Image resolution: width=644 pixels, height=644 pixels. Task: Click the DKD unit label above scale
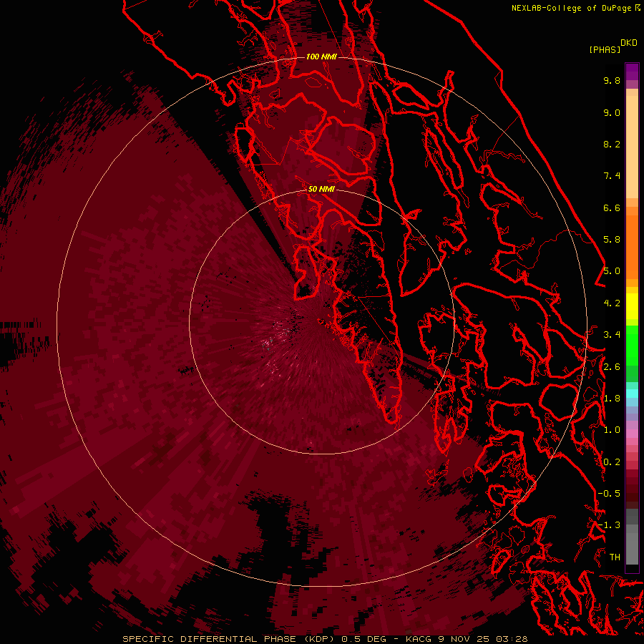[x=629, y=43]
